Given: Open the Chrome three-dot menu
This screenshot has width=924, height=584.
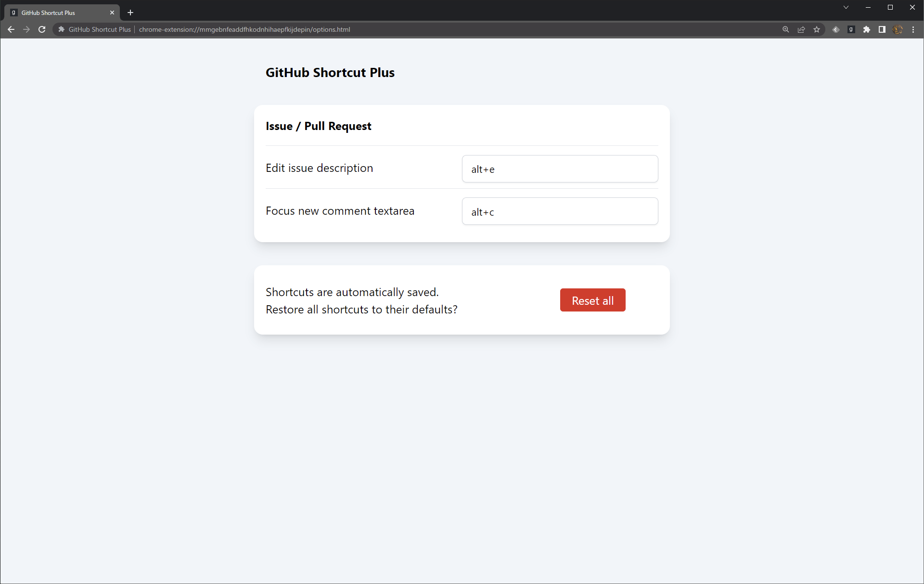Looking at the screenshot, I should pos(913,29).
